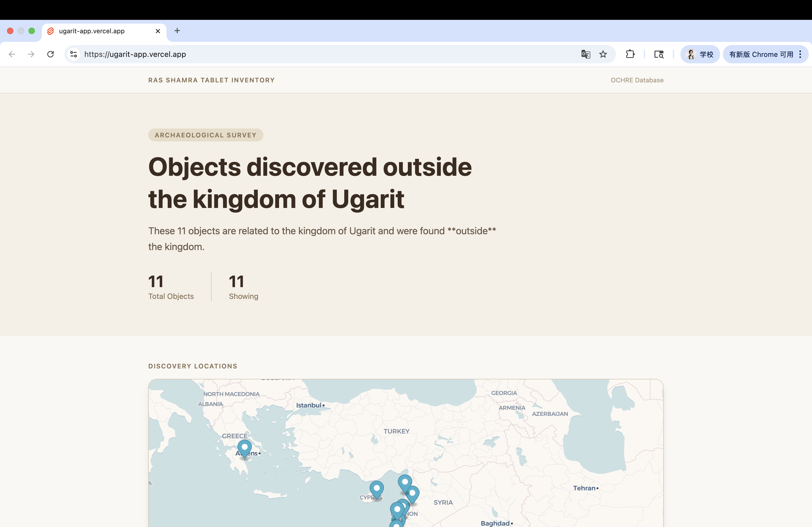Open the OCHRE Database link

tap(637, 80)
